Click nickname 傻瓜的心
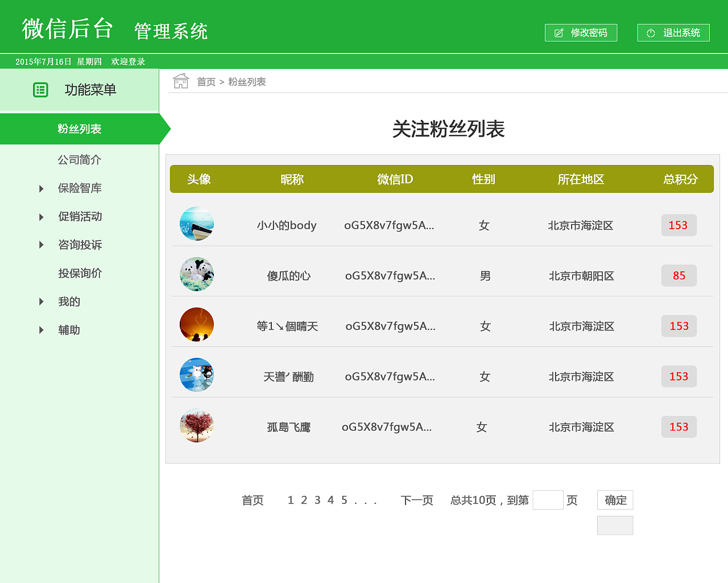The image size is (728, 583). pos(289,276)
